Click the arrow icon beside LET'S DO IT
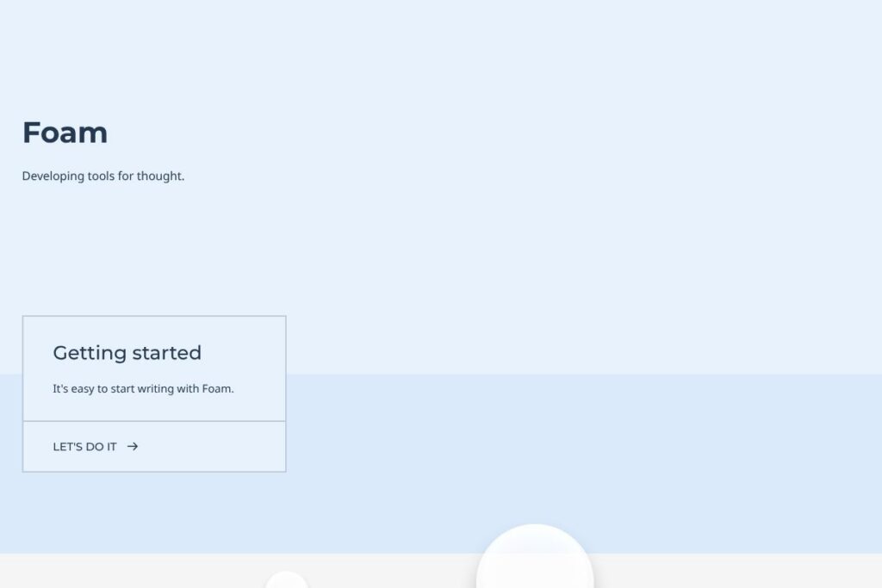882x588 pixels. (x=133, y=446)
